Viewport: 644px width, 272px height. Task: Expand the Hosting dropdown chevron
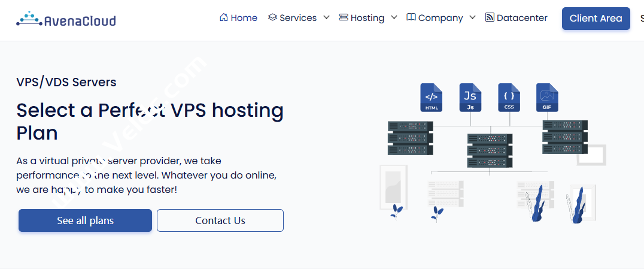(x=394, y=17)
